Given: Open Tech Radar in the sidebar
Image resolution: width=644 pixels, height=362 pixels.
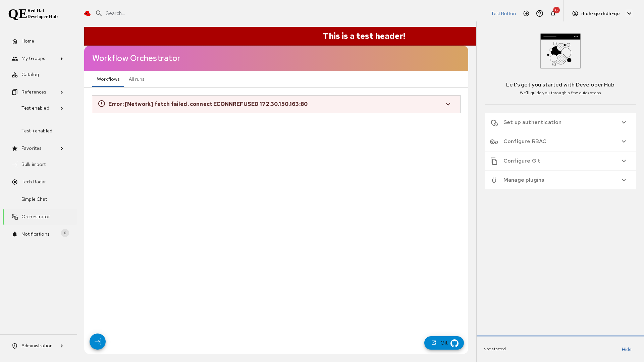Looking at the screenshot, I should [34, 182].
